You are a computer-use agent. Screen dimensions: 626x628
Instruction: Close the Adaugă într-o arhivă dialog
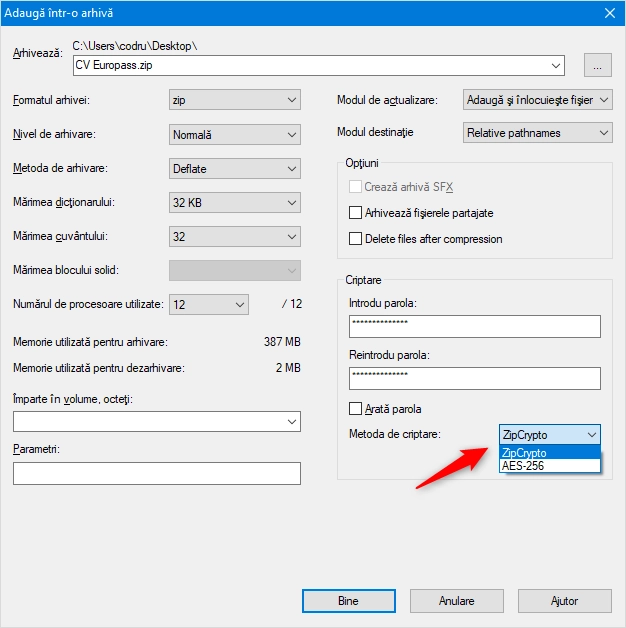point(610,13)
